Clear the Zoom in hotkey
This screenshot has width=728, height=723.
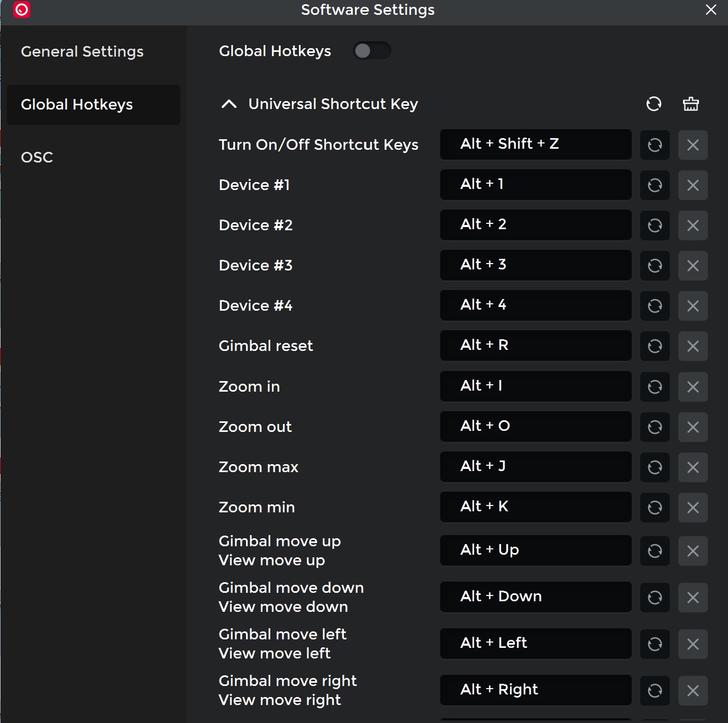pos(693,387)
